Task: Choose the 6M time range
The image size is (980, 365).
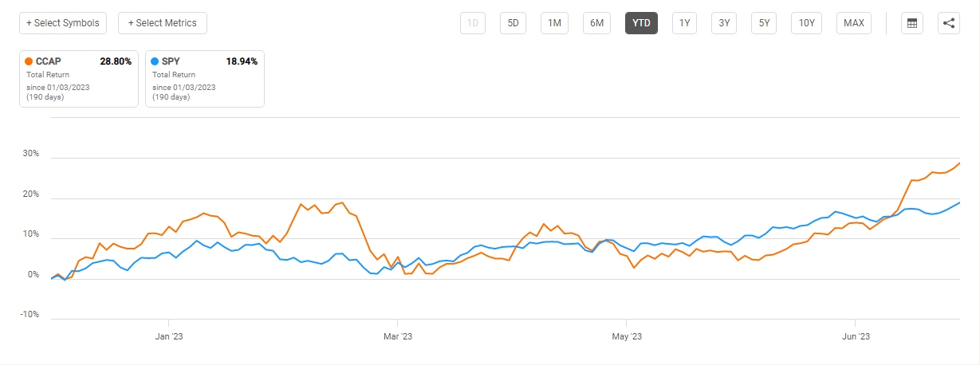Action: (596, 23)
